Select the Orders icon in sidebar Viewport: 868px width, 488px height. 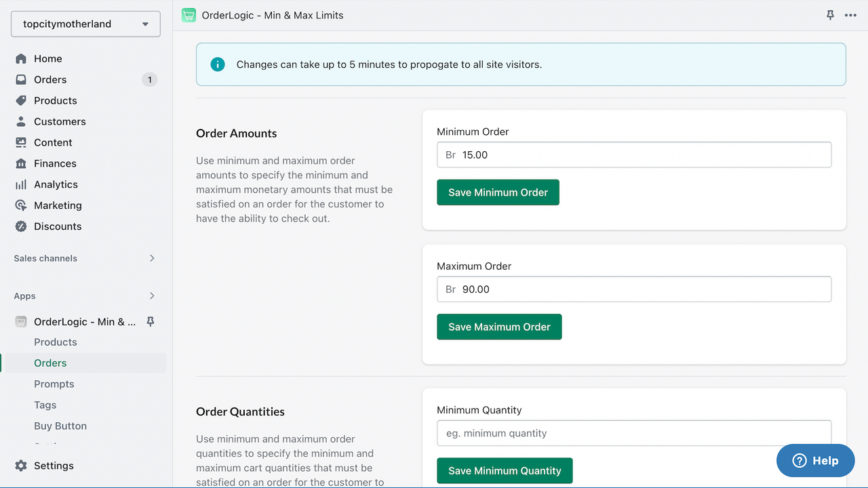point(21,79)
